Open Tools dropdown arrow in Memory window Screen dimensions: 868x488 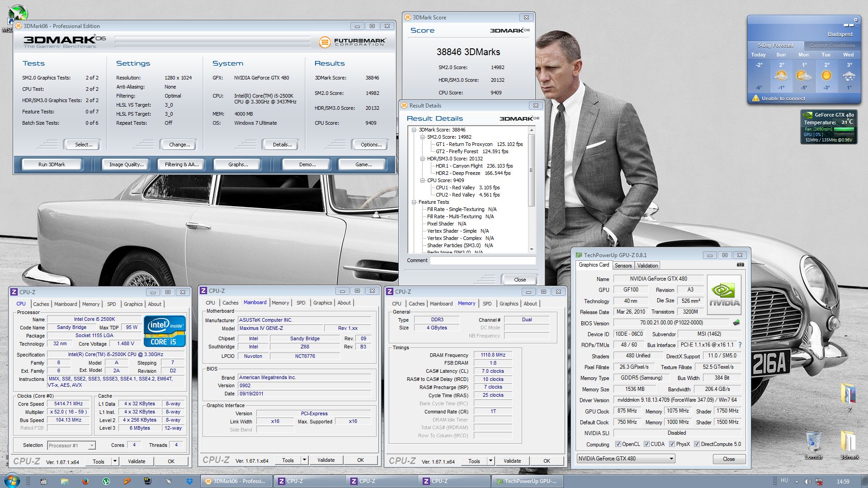pos(491,461)
